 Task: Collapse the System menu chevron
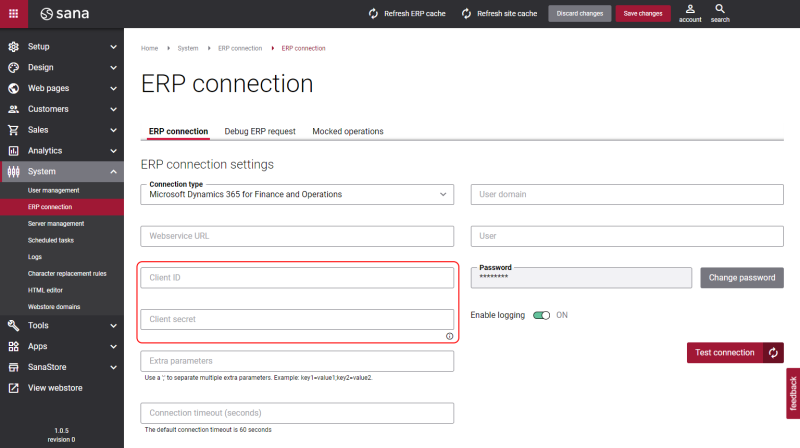tap(113, 172)
